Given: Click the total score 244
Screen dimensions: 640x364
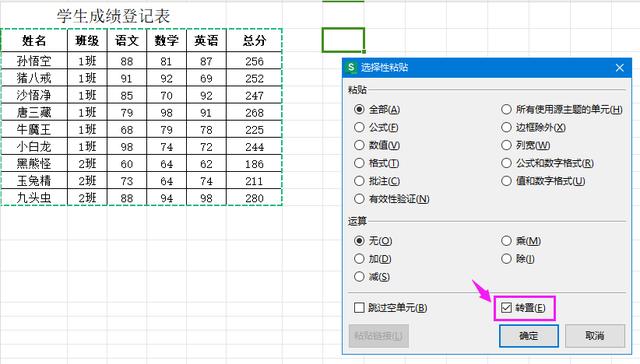Looking at the screenshot, I should click(254, 146).
